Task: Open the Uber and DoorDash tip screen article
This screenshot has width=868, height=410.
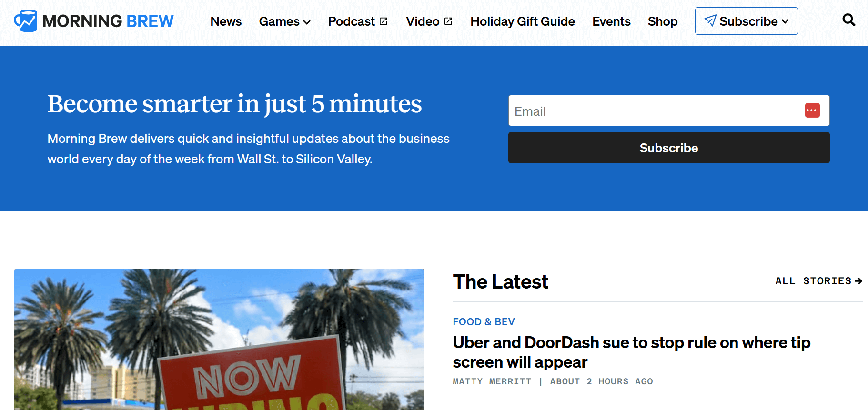Action: click(631, 352)
